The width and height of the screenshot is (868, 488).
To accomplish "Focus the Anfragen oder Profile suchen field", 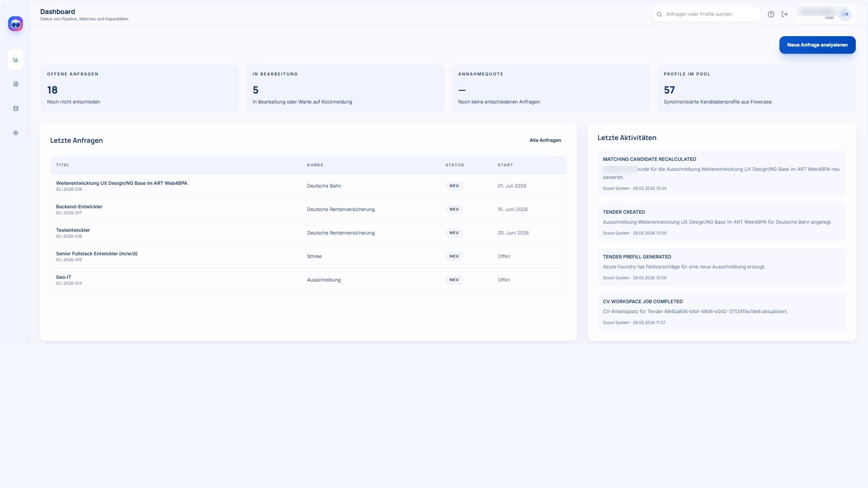I will tap(707, 14).
